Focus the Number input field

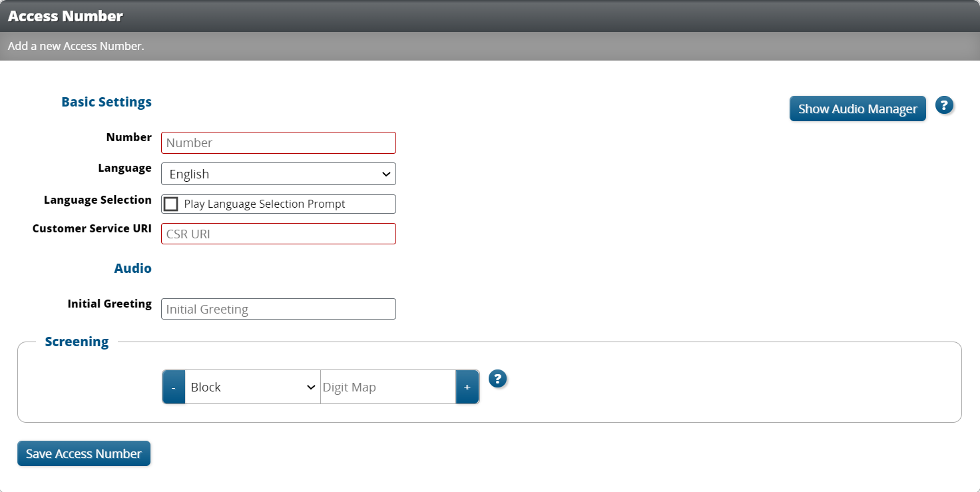(278, 142)
